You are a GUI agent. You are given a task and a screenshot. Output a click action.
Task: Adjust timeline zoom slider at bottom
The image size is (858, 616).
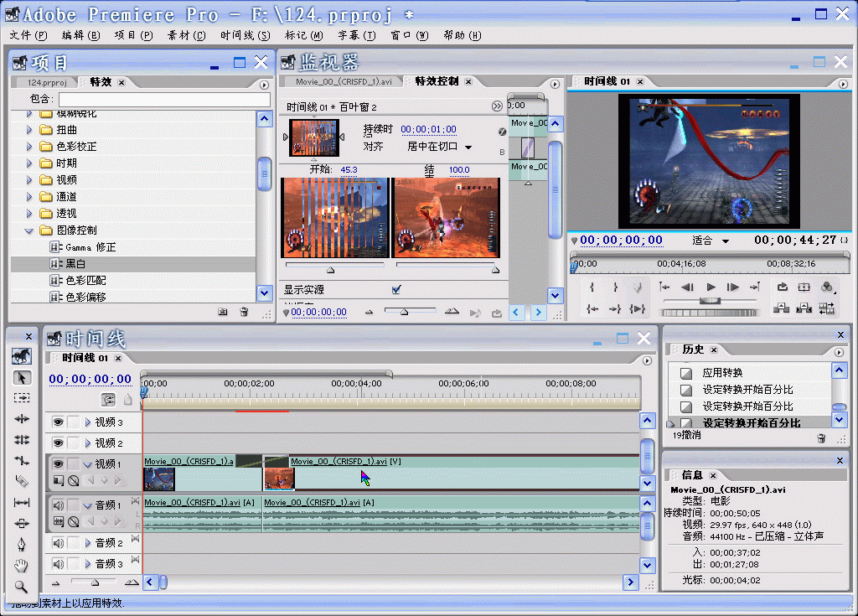point(96,582)
